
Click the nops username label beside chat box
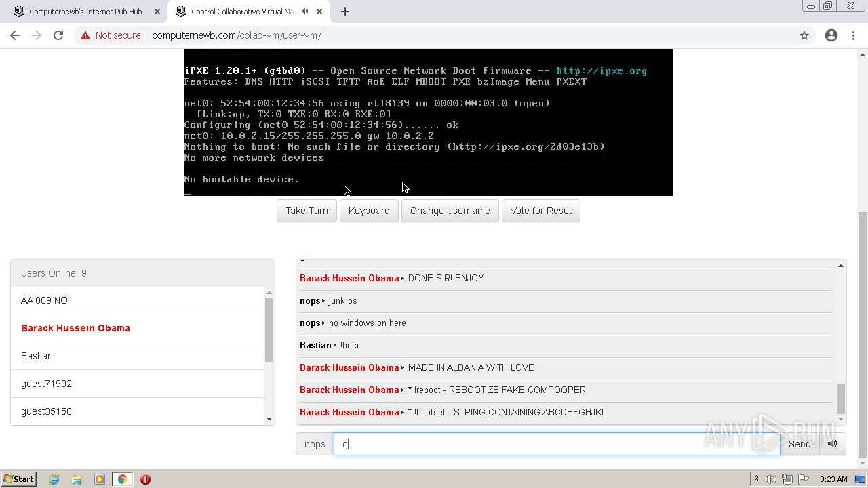pos(315,444)
